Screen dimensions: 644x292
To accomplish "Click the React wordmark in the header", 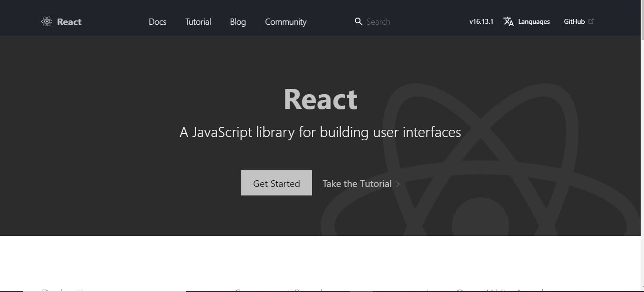I will click(x=69, y=22).
